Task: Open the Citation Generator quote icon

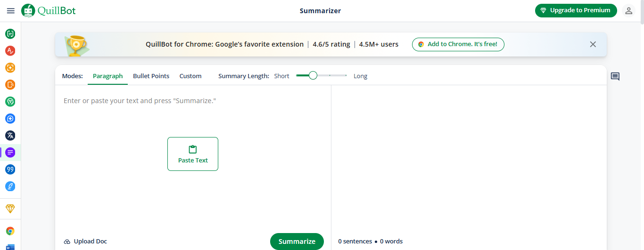Action: tap(10, 169)
